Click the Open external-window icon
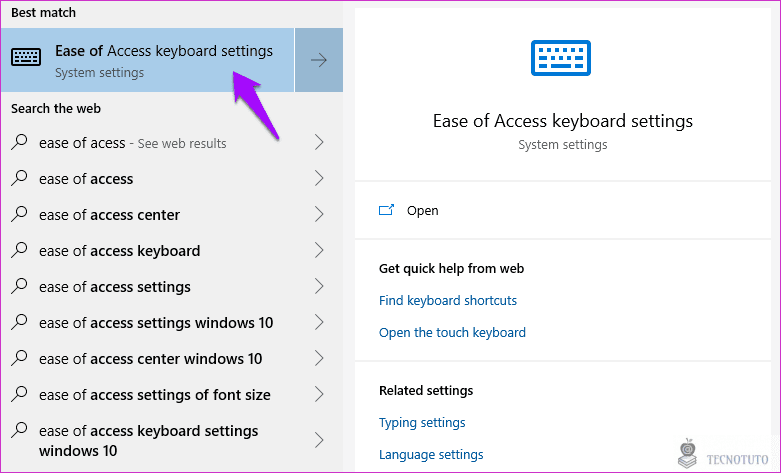Image resolution: width=781 pixels, height=473 pixels. click(387, 210)
